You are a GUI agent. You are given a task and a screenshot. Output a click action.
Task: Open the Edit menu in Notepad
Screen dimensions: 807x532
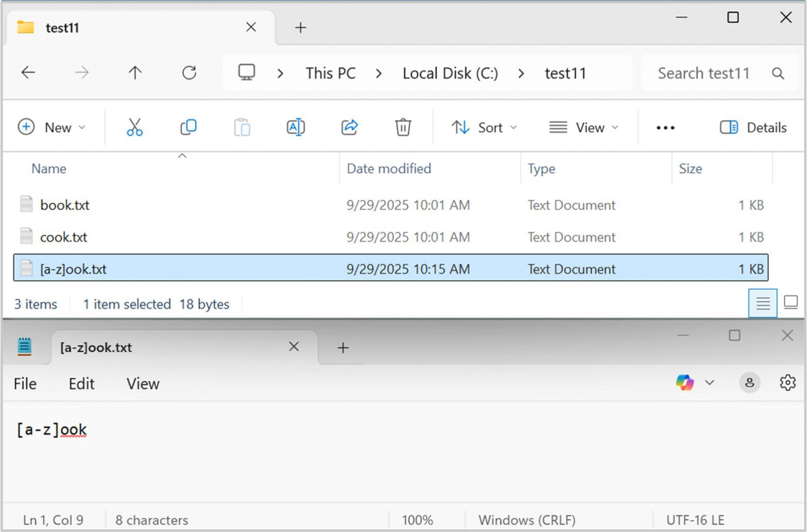82,384
